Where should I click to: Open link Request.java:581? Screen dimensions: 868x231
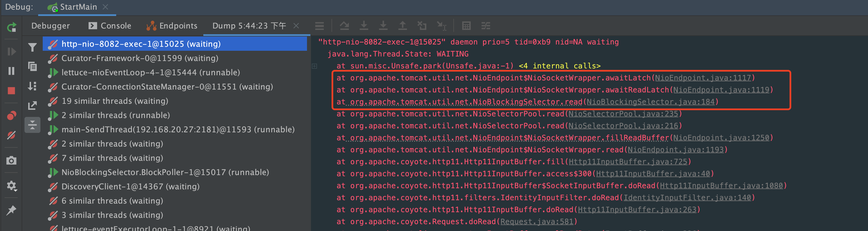tap(537, 222)
